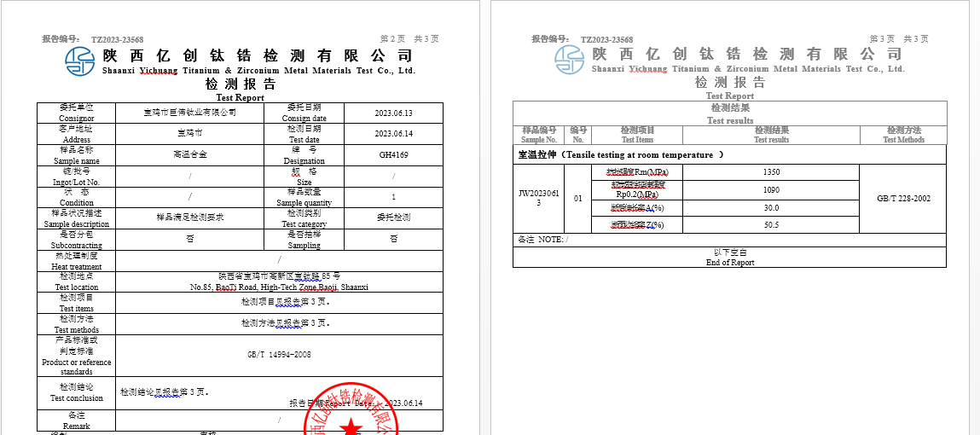This screenshot has width=980, height=435.
Task: Click the 'NOTE:' row on page 3
Action: coord(542,240)
